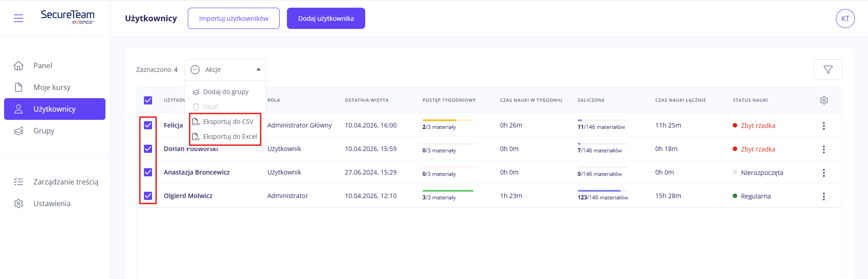Select Dodaj do grupy action
868x279 pixels.
pos(225,92)
